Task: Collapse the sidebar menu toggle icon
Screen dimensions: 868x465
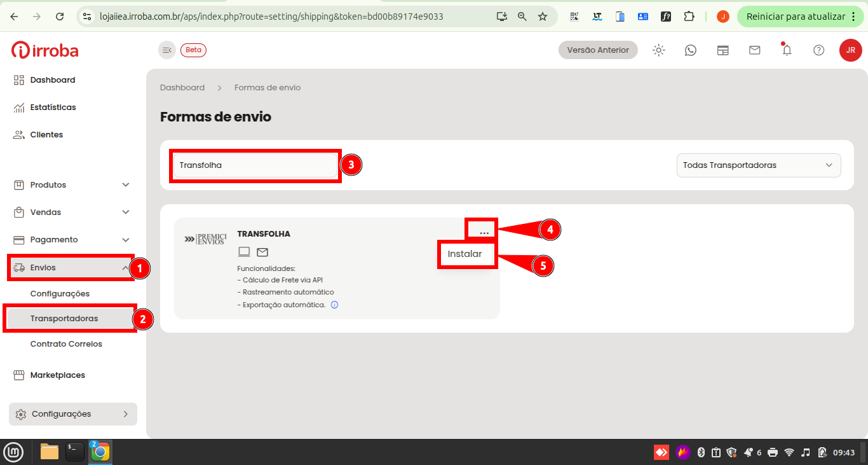Action: click(x=167, y=50)
